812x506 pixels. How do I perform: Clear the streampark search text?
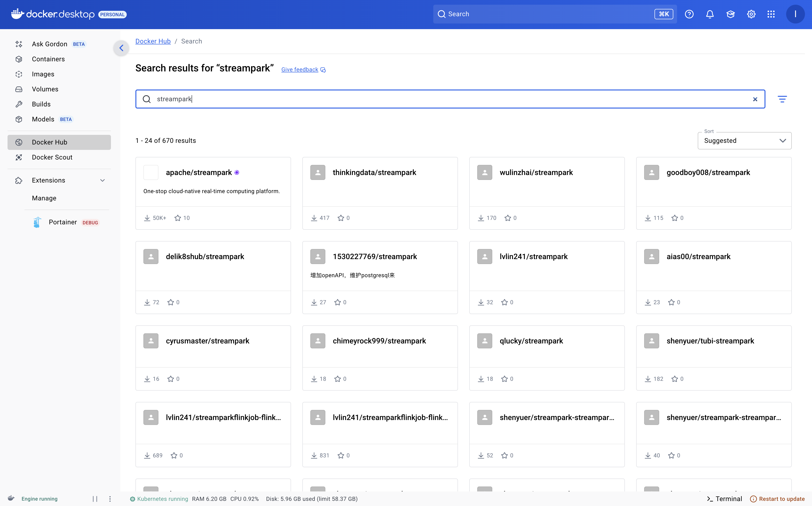pyautogui.click(x=755, y=99)
